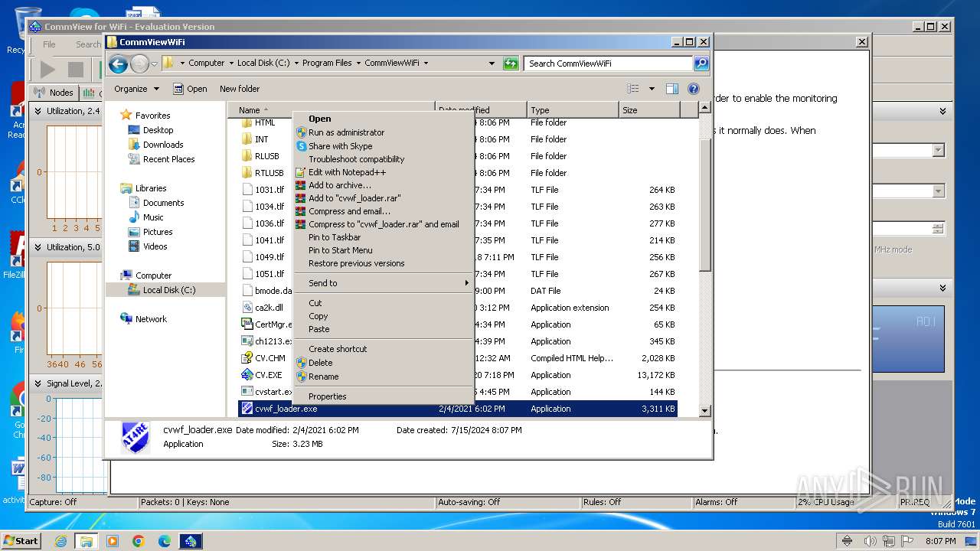Select the RTLUSB folder
The height and width of the screenshot is (551, 980).
tap(269, 173)
